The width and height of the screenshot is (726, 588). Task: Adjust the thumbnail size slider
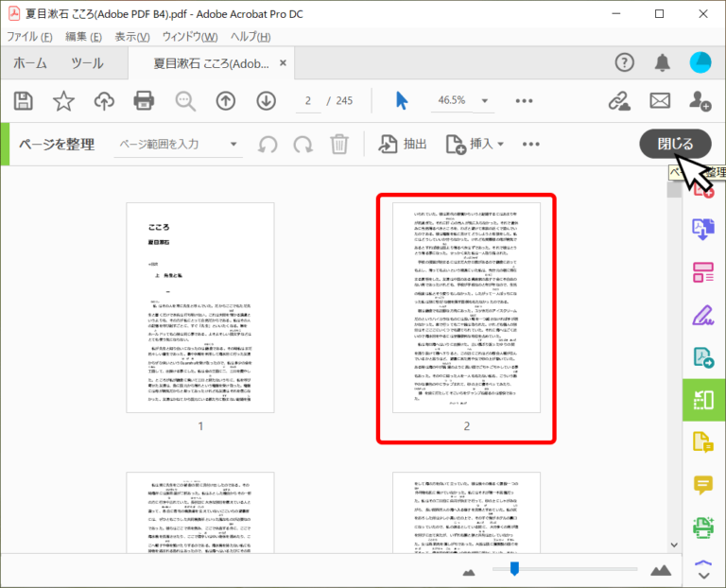click(x=514, y=568)
